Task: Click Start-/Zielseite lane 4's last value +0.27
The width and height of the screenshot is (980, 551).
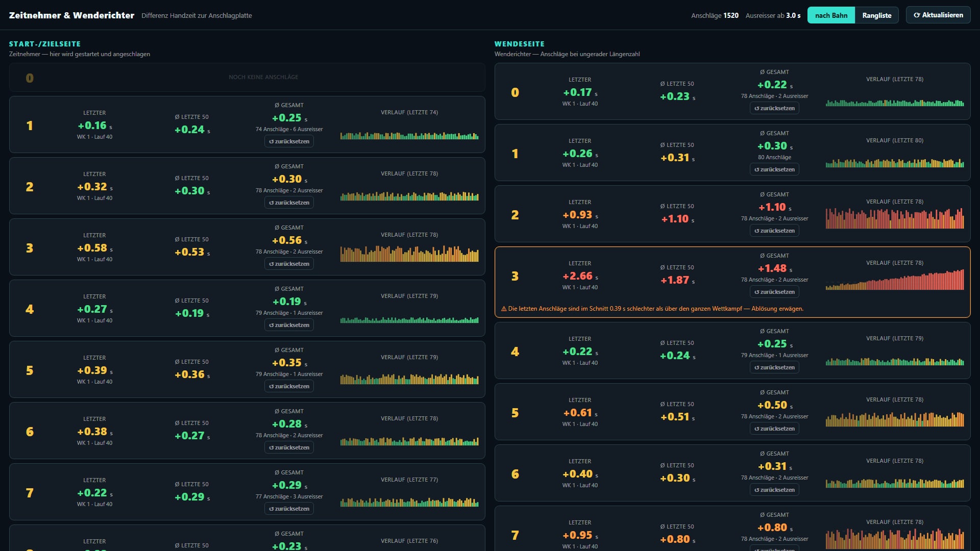Action: coord(94,309)
